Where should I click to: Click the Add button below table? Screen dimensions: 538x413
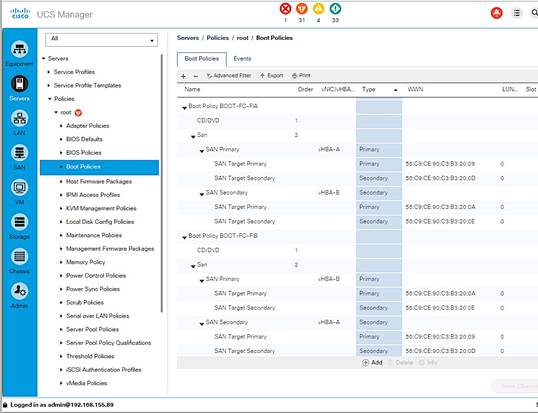click(x=372, y=362)
